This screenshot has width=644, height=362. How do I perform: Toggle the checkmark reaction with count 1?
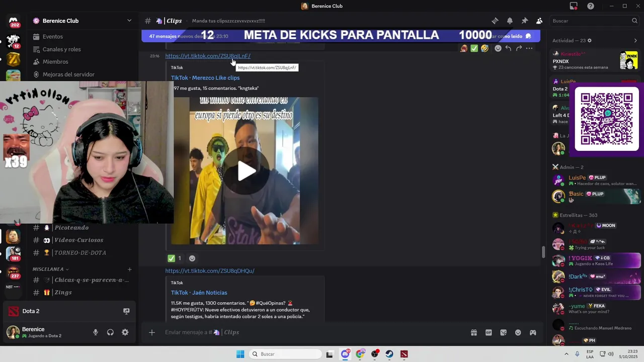175,258
